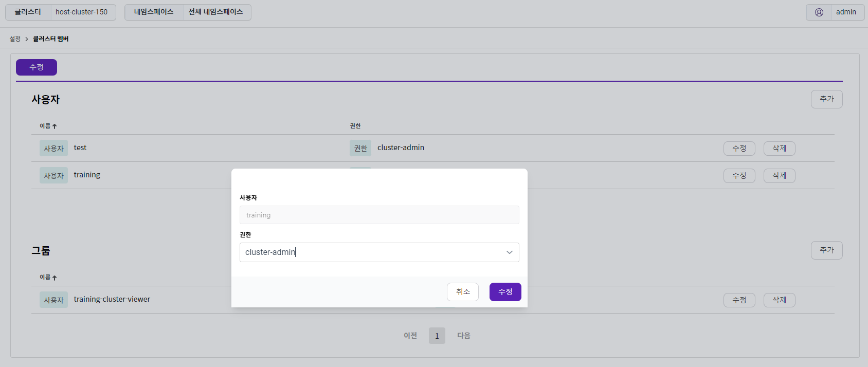Confirm the dialog with purple 수정 button
This screenshot has width=868, height=367.
click(505, 292)
